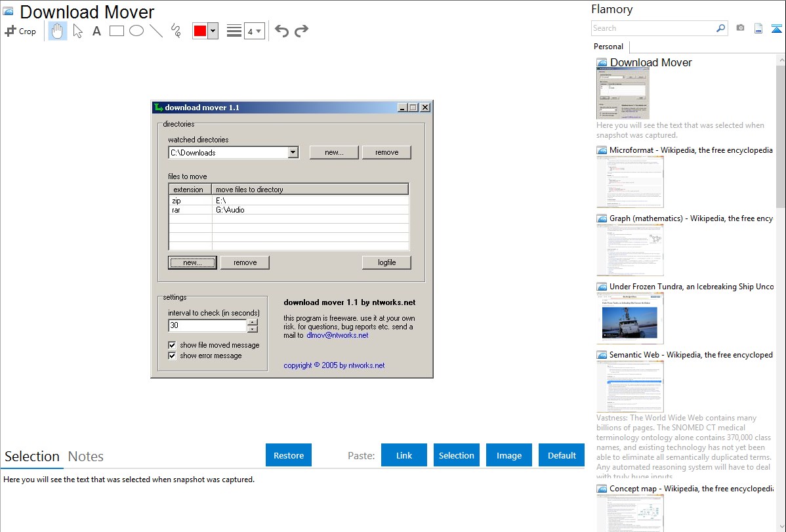Open the Microformat Wikipedia snapshot thumbnail
Viewport: 786px width, 532px height.
[630, 182]
